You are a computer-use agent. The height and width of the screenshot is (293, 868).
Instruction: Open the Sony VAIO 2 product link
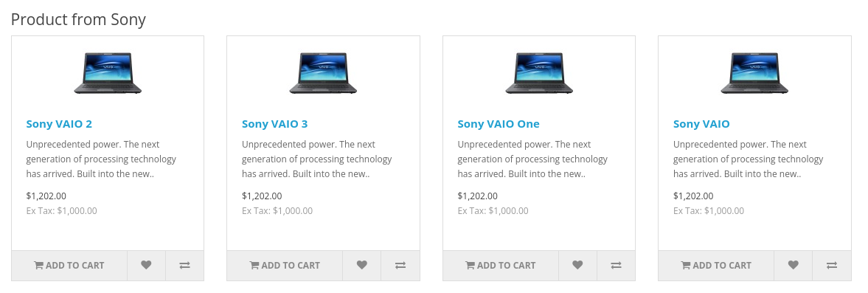59,124
